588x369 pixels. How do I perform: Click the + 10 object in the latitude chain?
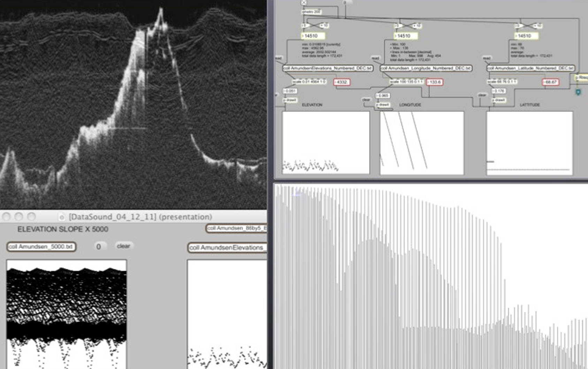point(538,26)
